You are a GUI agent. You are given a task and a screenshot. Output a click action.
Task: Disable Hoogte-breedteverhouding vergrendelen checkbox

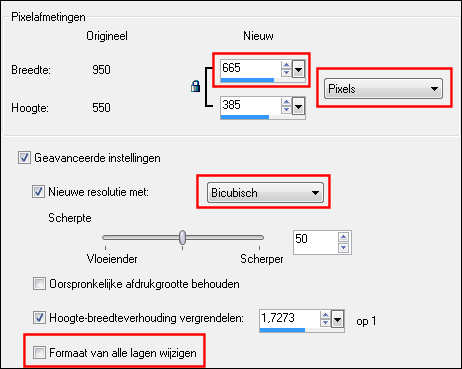click(x=39, y=318)
